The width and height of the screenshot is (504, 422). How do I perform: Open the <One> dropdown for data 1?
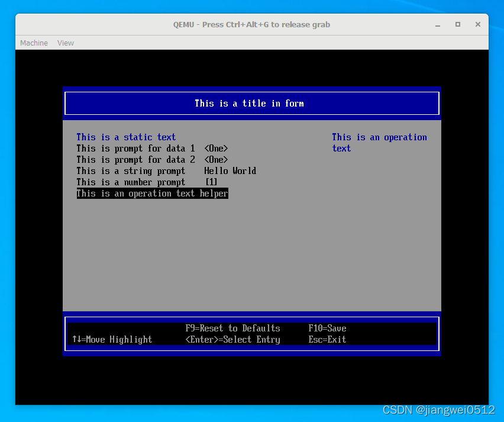coord(216,149)
